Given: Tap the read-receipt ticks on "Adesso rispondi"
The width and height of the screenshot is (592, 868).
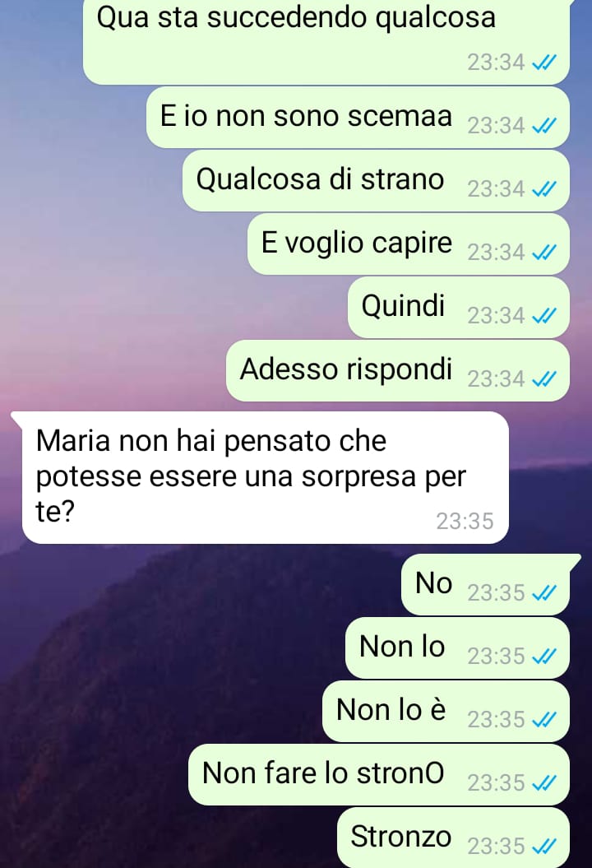Looking at the screenshot, I should point(543,379).
